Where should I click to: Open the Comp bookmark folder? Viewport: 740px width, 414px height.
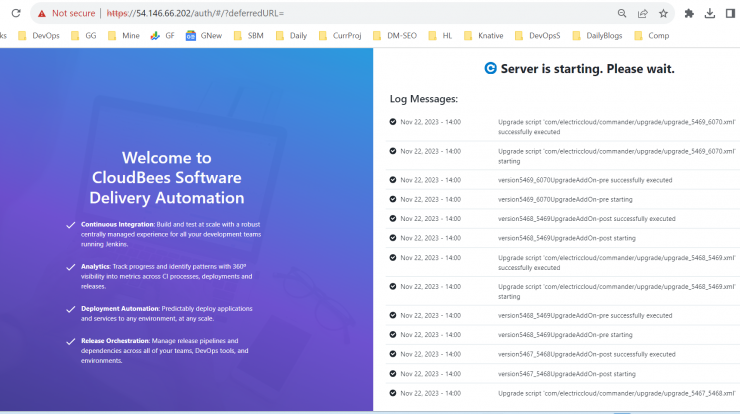(652, 36)
